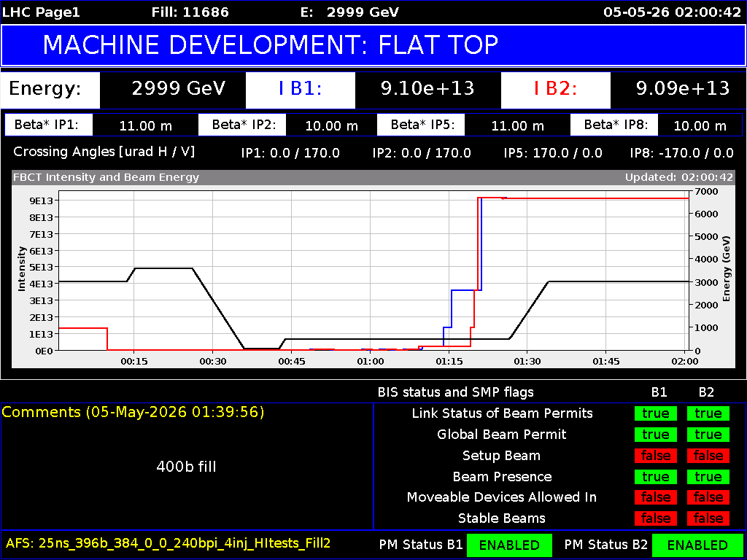This screenshot has width=747, height=560.
Task: Click the 'MACHINE DEVELOPMENT: FLAT TOP' banner
Action: click(x=373, y=45)
